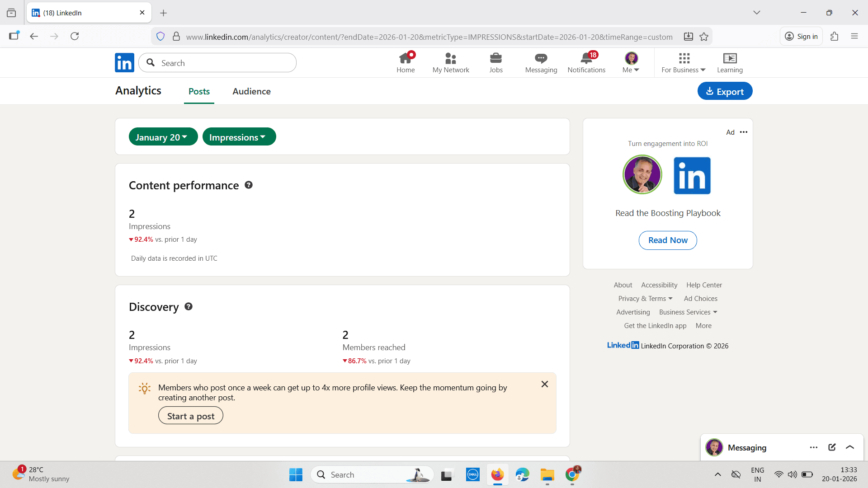Click the browser address bar URL
This screenshot has height=488, width=868.
click(x=429, y=37)
